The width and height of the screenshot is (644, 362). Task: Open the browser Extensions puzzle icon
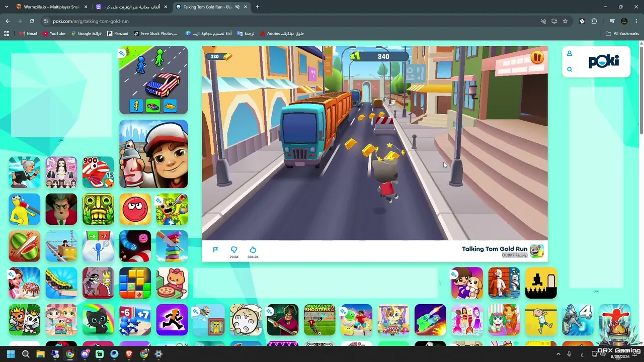594,21
